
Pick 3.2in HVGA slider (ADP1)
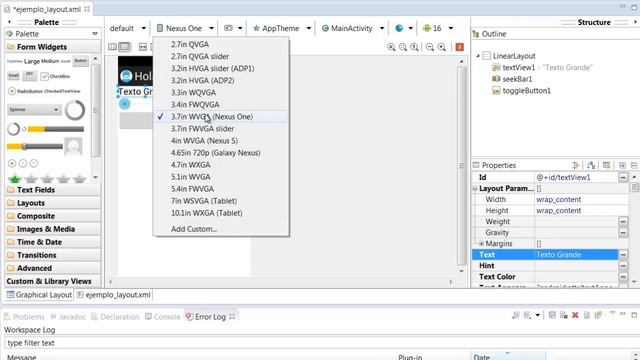pos(221,68)
